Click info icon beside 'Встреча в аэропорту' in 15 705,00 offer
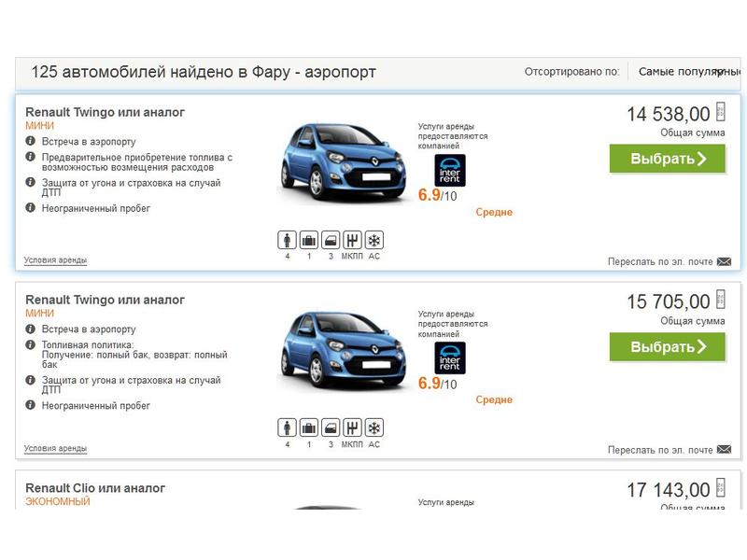Image resolution: width=747 pixels, height=560 pixels. click(31, 329)
